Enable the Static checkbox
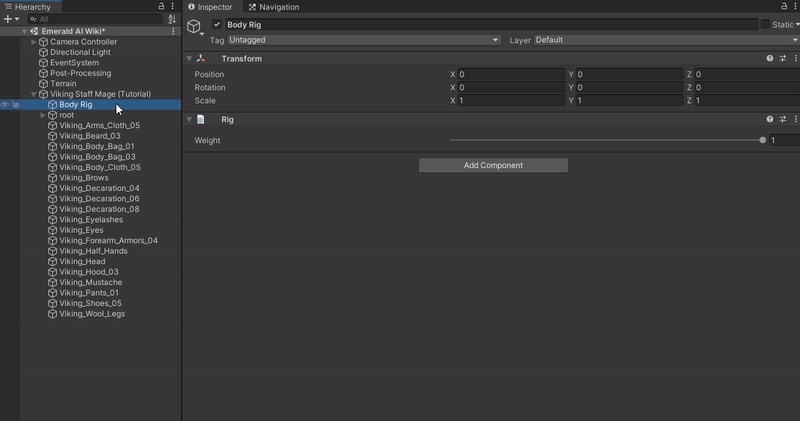800x421 pixels. [x=765, y=24]
